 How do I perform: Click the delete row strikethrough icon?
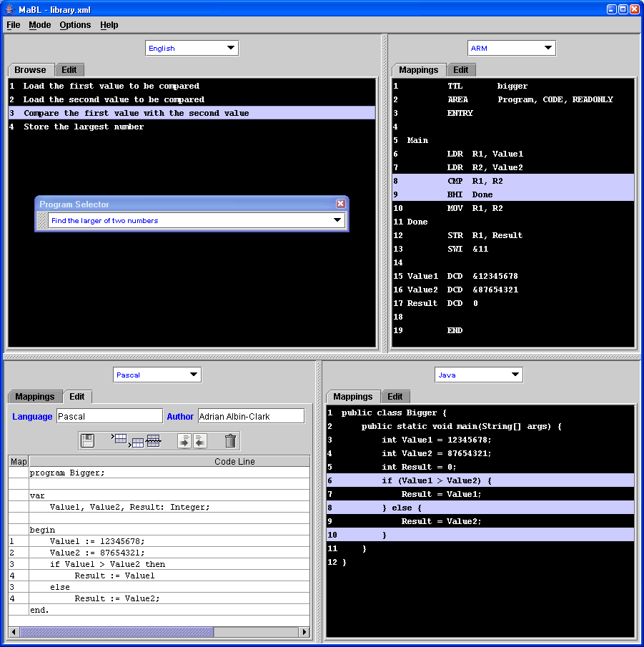point(153,440)
